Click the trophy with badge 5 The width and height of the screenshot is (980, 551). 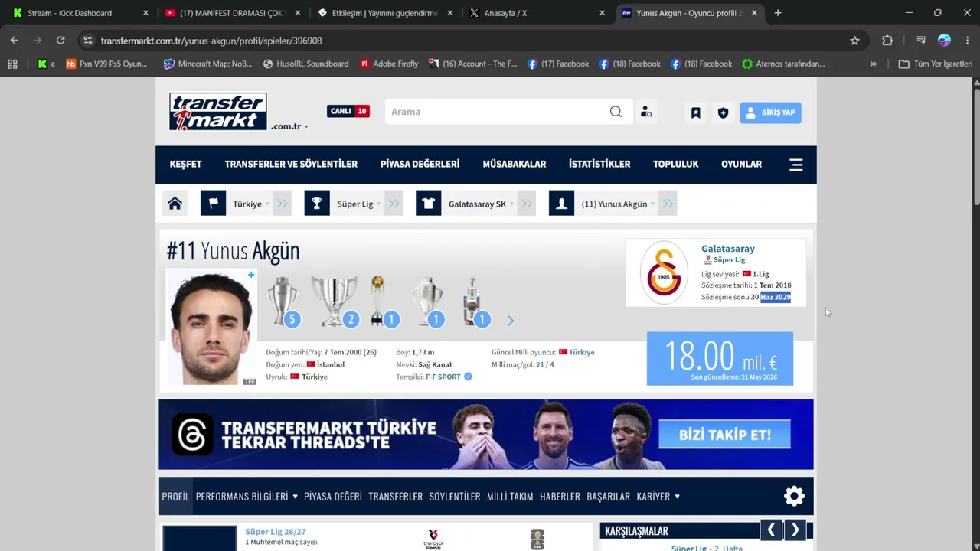pyautogui.click(x=283, y=302)
